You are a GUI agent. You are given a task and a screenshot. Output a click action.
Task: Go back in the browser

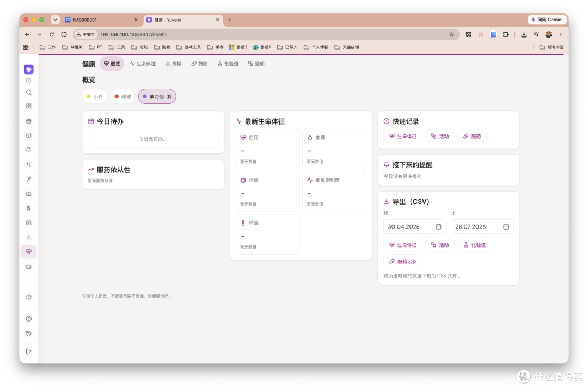[27, 34]
